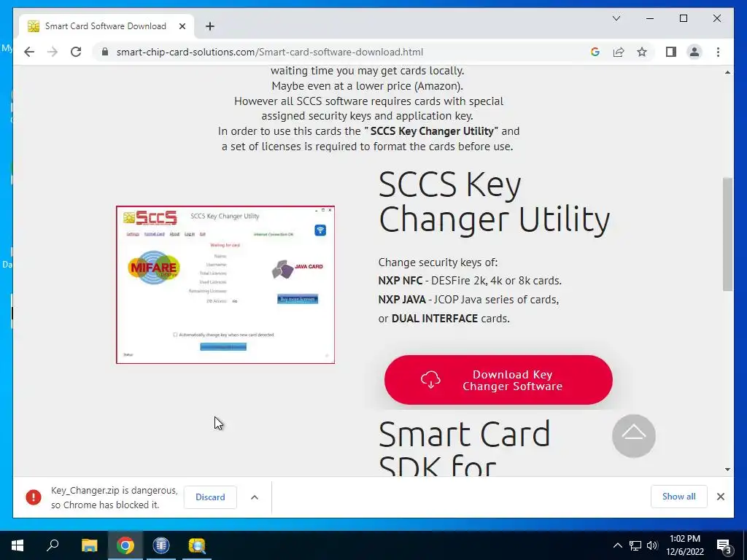Open the Windows Start menu
747x560 pixels.
point(18,545)
